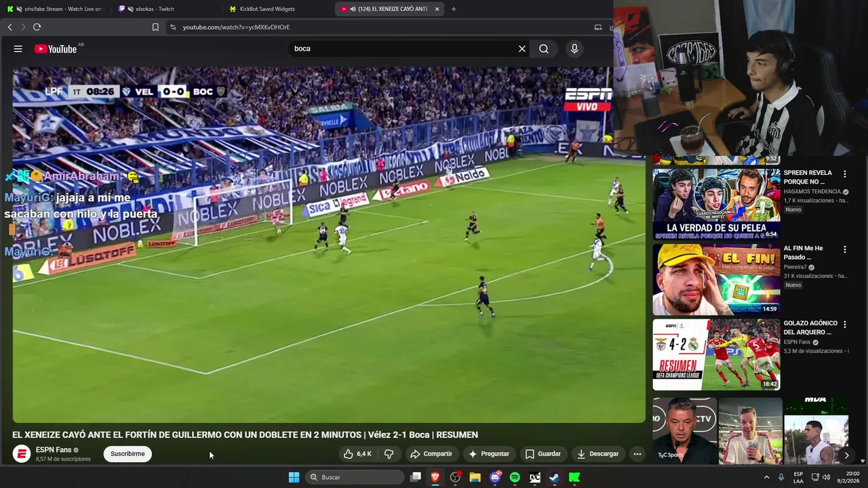The height and width of the screenshot is (488, 868).
Task: Bookmark this page with the bookmark icon
Action: (155, 27)
